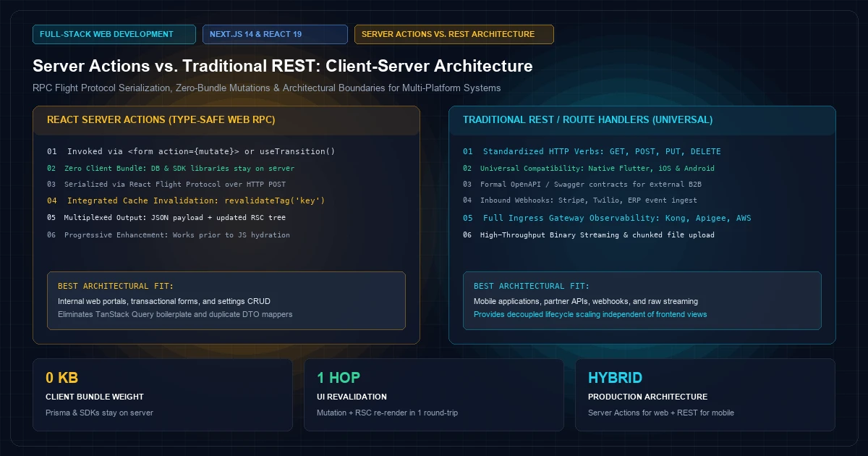Click the main title about Server Actions vs. Traditional REST
868x456 pixels.
pos(283,66)
